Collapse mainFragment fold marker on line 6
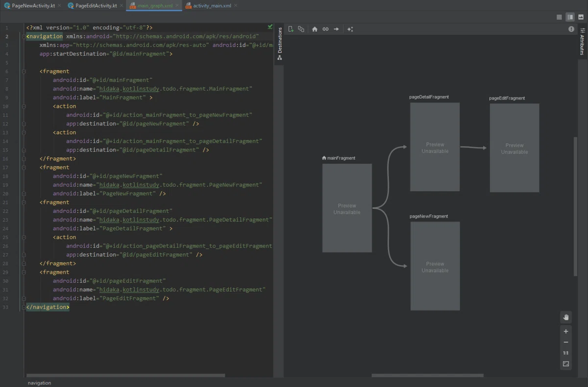This screenshot has width=588, height=387. 23,71
